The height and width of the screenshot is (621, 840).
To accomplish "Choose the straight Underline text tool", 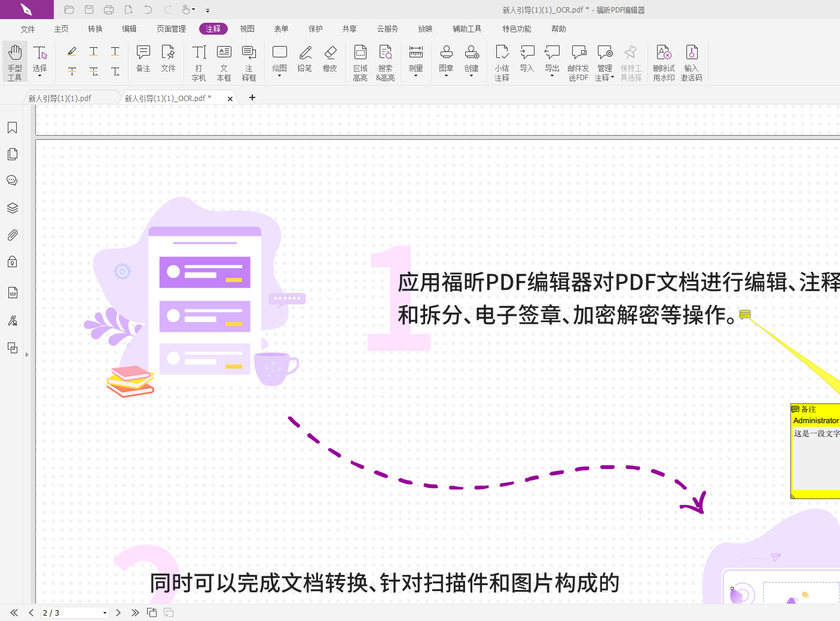I will click(115, 51).
